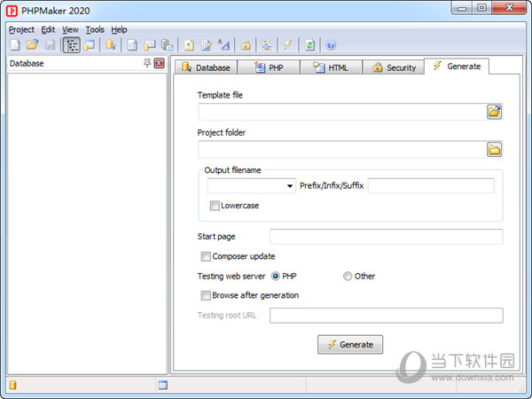Select the PHP testing web server radio button
532x399 pixels.
pos(276,276)
